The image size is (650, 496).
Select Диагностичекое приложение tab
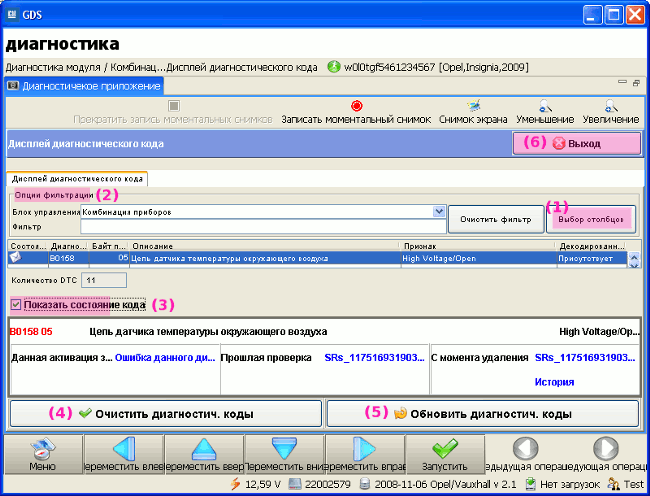pos(84,86)
